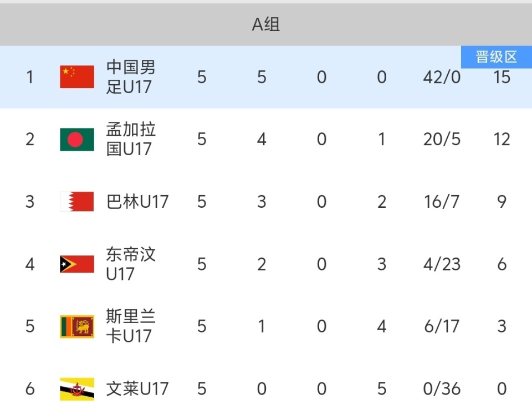Select the 巴林U17 team name
532x420 pixels.
point(137,202)
